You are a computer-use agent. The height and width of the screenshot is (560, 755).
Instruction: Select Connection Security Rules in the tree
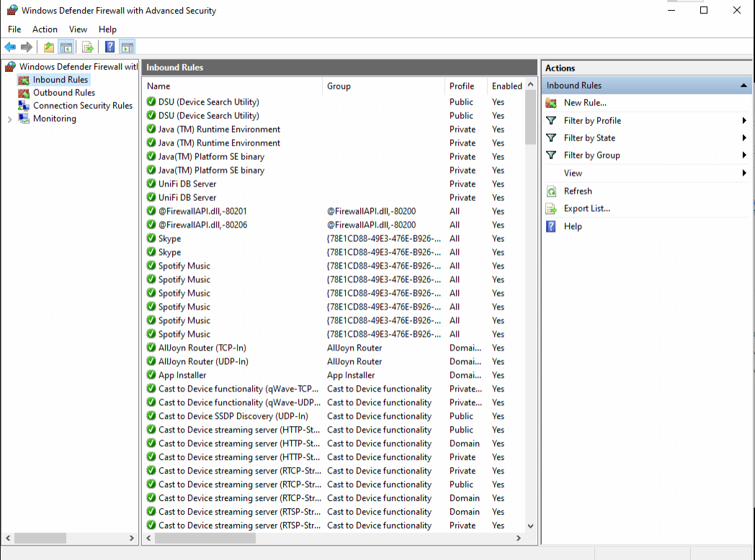83,106
